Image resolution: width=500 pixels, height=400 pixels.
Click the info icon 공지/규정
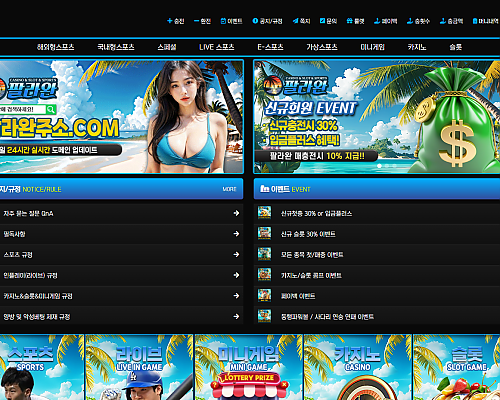255,21
